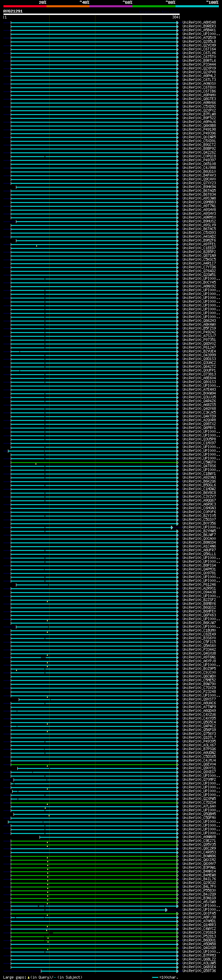
Task: Select the UniRef100_A9NNV8 label
Action: point(199,837)
